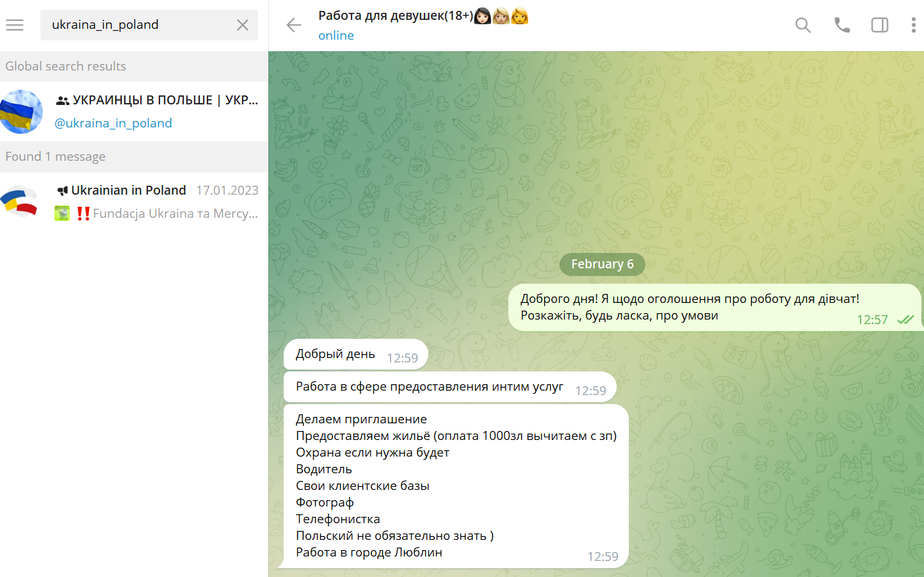Toggle the right side info panel
Screen dimensions: 924x577
(879, 25)
